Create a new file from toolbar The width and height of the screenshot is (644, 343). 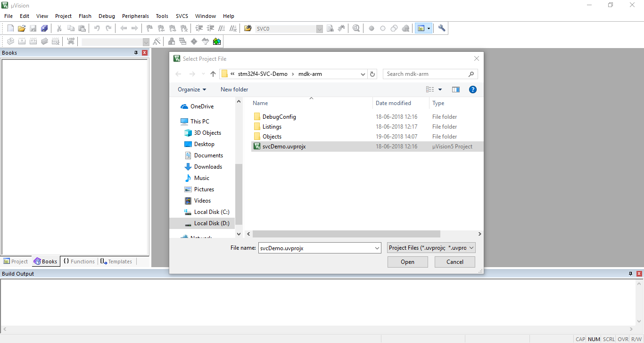coord(10,28)
